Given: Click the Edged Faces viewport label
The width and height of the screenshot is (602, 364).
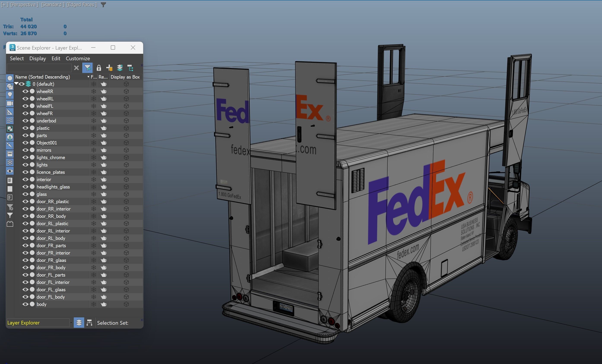Looking at the screenshot, I should 81,5.
